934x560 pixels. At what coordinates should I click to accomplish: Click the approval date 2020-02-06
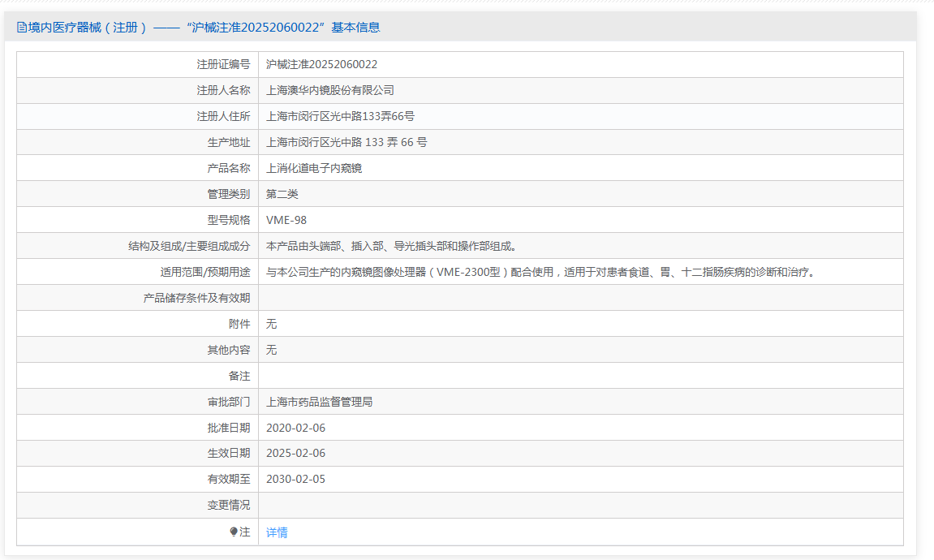295,428
